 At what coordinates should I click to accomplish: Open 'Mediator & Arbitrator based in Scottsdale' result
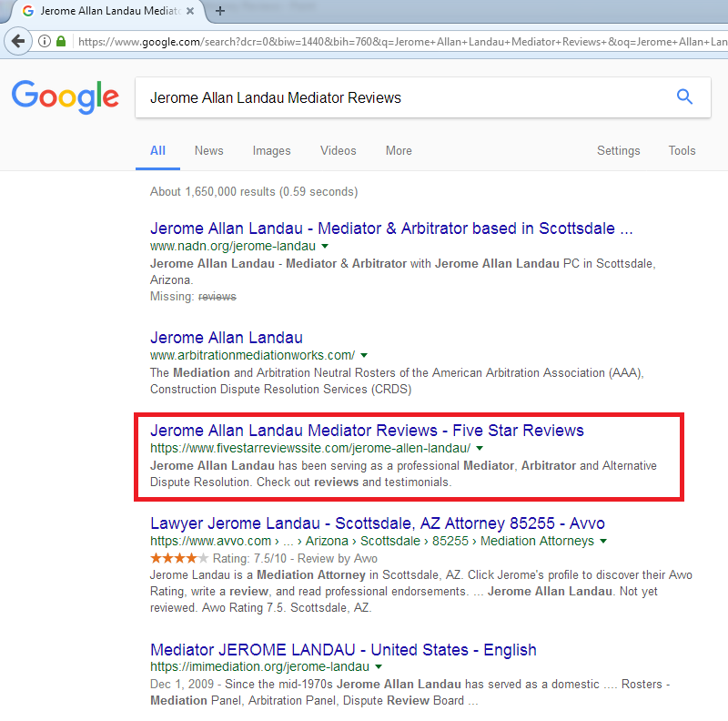[391, 228]
